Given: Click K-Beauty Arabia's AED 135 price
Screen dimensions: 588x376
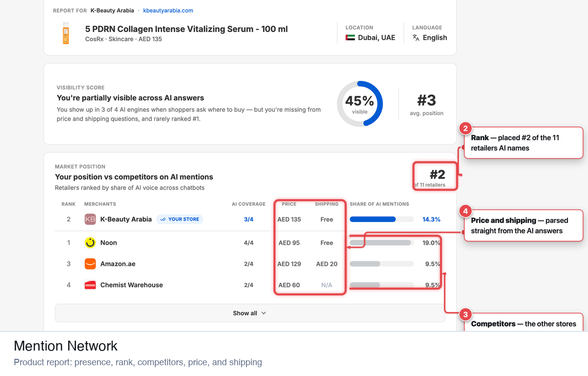Looking at the screenshot, I should pyautogui.click(x=289, y=219).
